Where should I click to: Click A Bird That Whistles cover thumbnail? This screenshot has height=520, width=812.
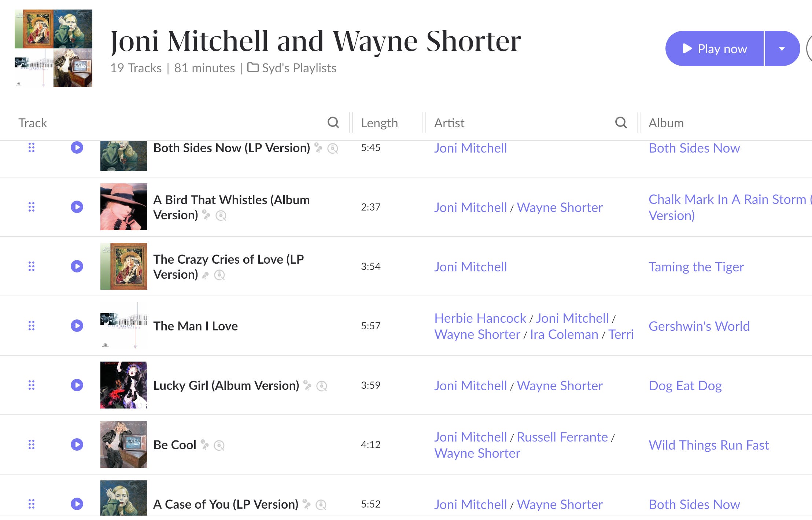(x=124, y=207)
